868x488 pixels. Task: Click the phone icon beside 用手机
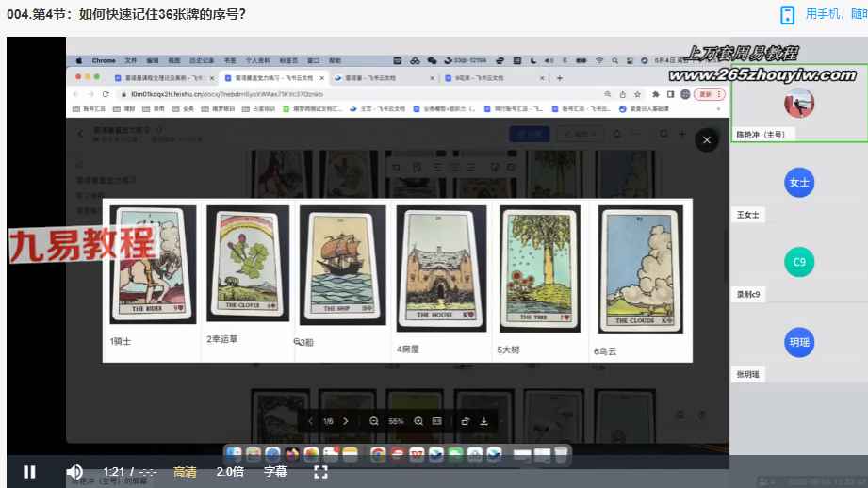787,15
